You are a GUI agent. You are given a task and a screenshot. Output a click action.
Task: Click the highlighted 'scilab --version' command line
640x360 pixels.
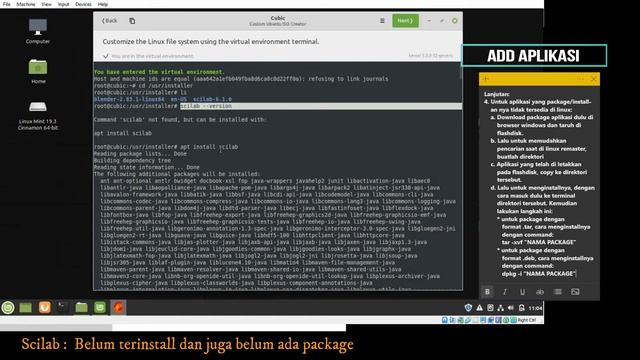click(x=321, y=106)
